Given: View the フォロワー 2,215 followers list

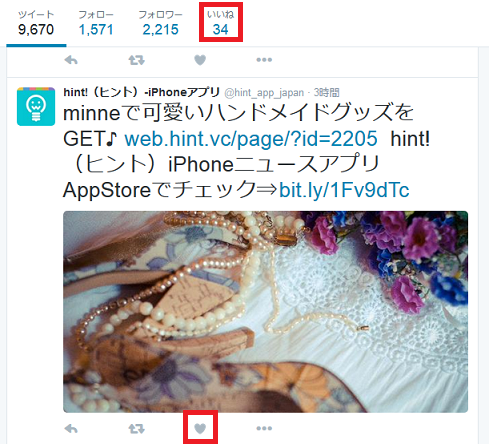Looking at the screenshot, I should click(160, 23).
